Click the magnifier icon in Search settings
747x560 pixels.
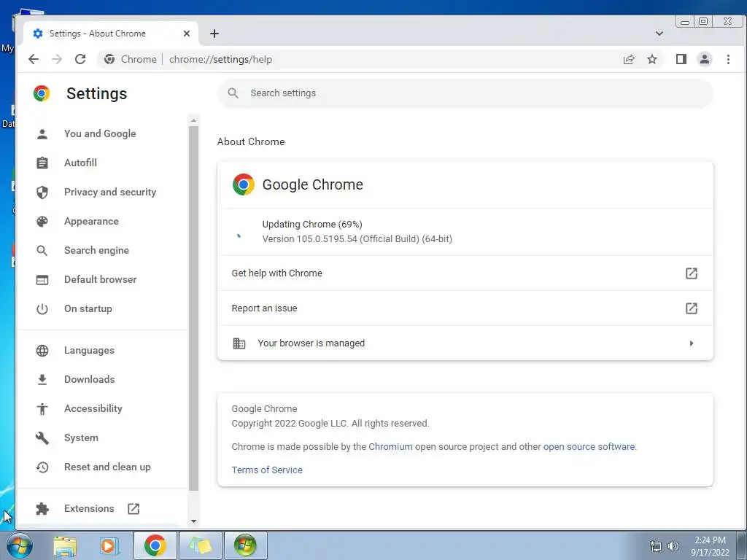(233, 93)
